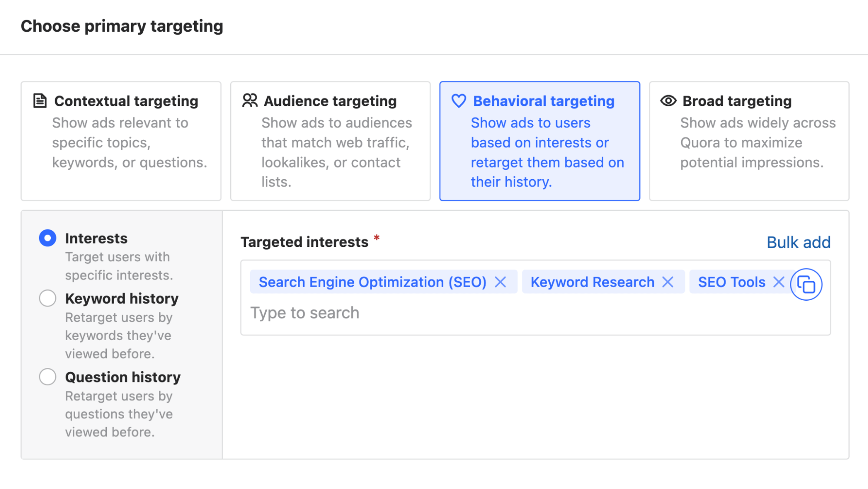Select the Question history radio button
868x489 pixels.
(x=47, y=377)
